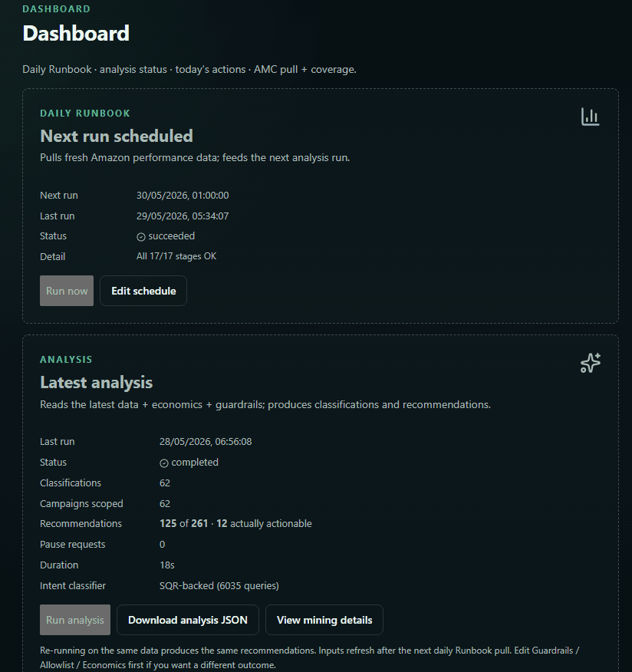Viewport: 632px width, 672px height.
Task: Click the 'Next run scheduled' heading
Action: click(x=116, y=137)
